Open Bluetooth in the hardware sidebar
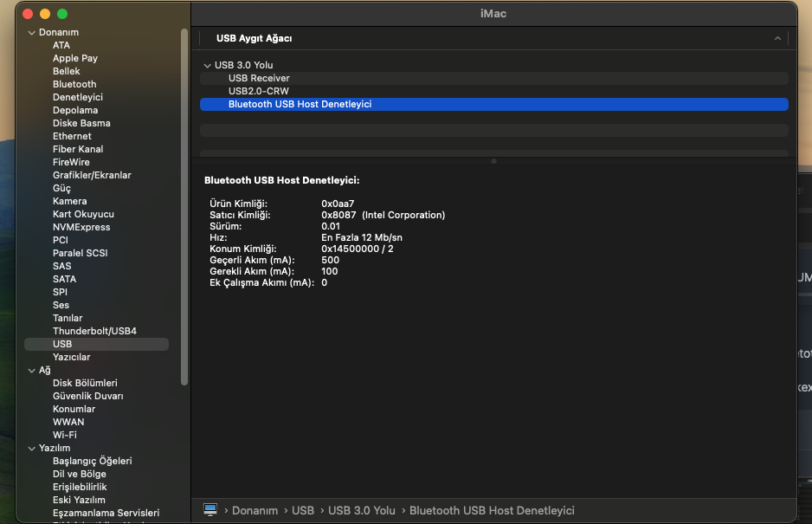 tap(74, 84)
